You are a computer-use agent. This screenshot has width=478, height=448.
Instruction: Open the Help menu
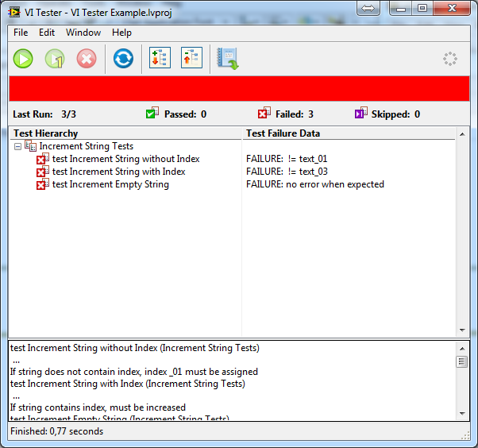121,33
